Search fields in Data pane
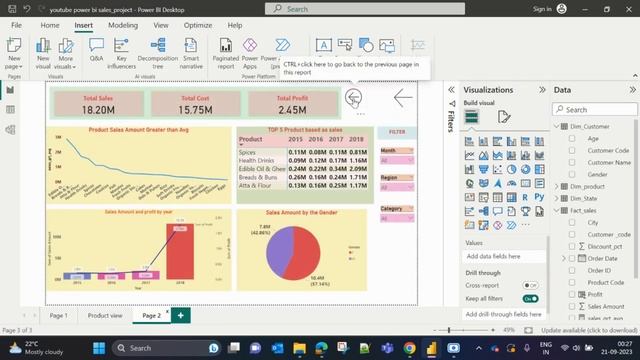 click(595, 109)
